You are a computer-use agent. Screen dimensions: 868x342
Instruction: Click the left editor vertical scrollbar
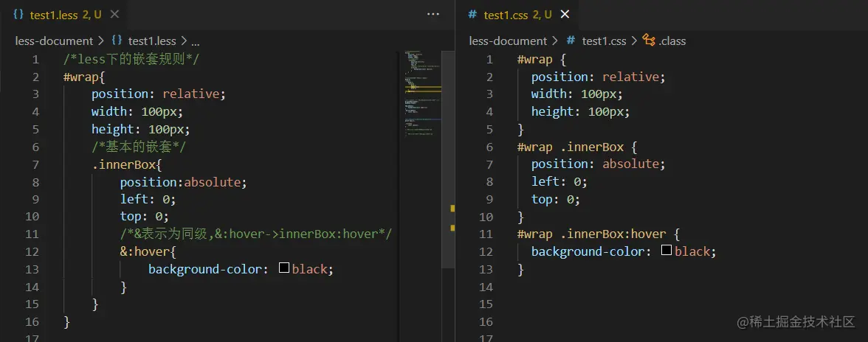pos(447,160)
